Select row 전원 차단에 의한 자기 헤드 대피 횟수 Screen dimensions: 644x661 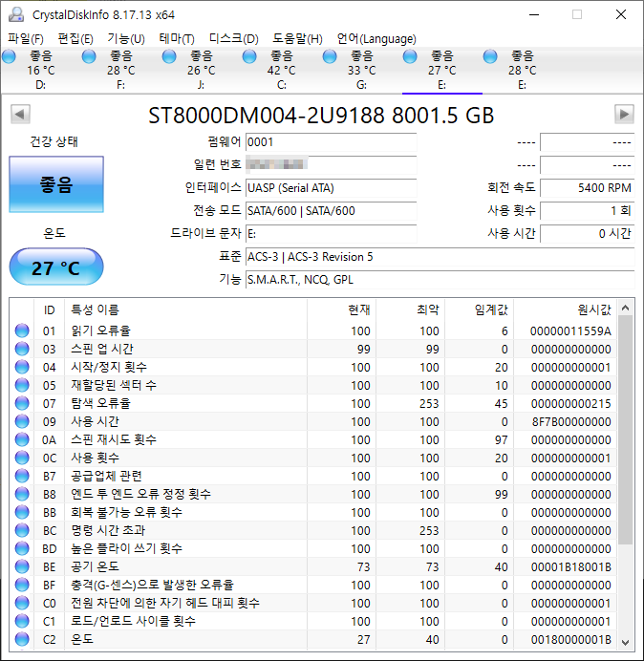pyautogui.click(x=313, y=603)
